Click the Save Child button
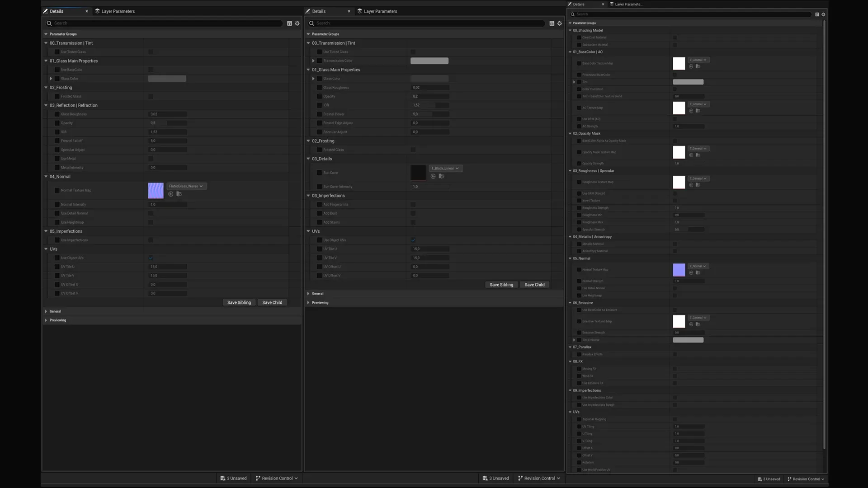Image resolution: width=868 pixels, height=488 pixels. coord(272,302)
